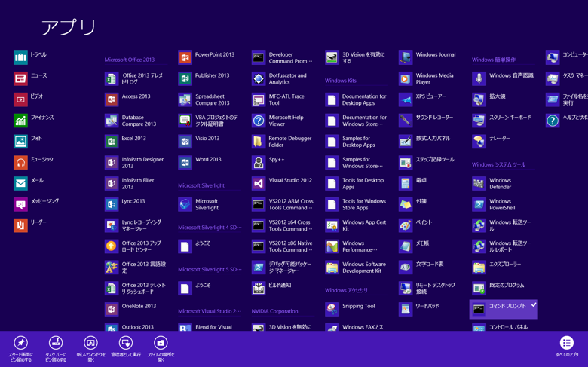Image resolution: width=588 pixels, height=367 pixels.
Task: Open 既定のプログラム (Default Programs)
Action: pyautogui.click(x=498, y=289)
